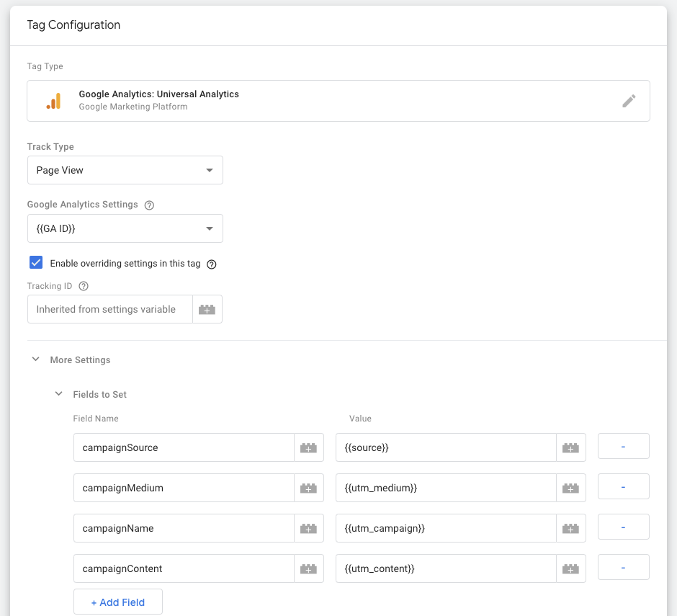Click the Value column header

click(x=360, y=419)
